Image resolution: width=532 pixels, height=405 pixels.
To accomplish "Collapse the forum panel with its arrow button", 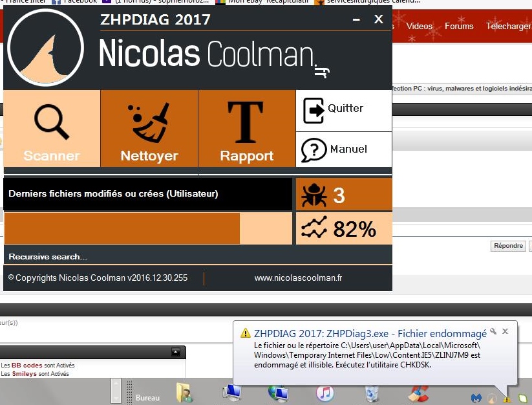I will [175, 352].
